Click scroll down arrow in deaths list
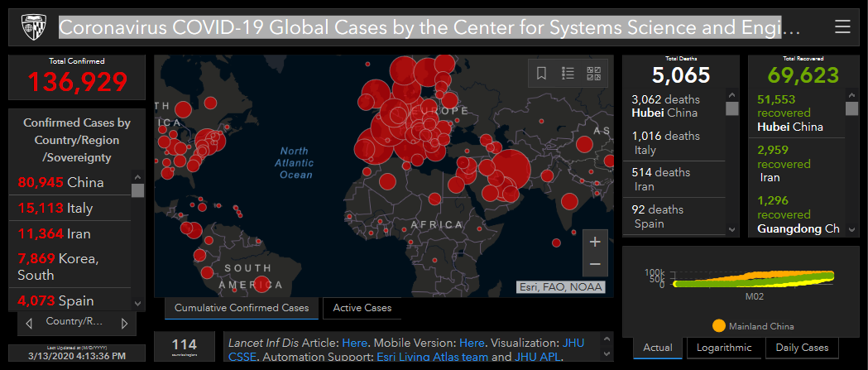The height and width of the screenshot is (370, 868). click(731, 228)
